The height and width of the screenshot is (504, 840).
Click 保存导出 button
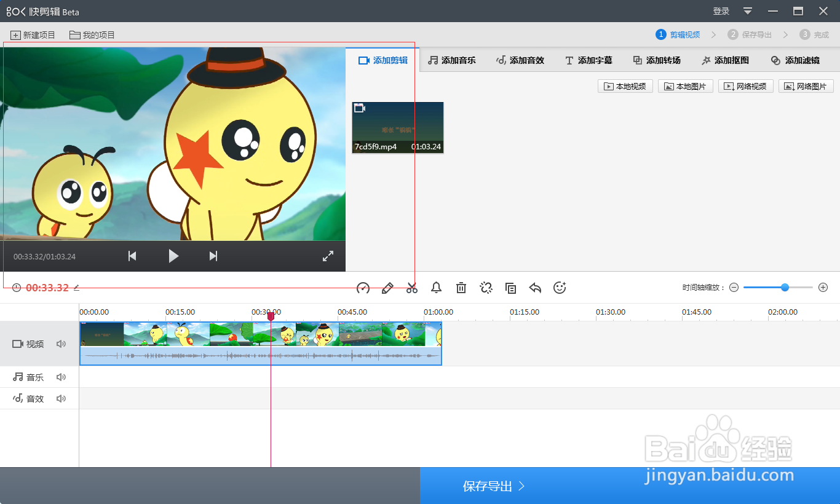(630, 486)
